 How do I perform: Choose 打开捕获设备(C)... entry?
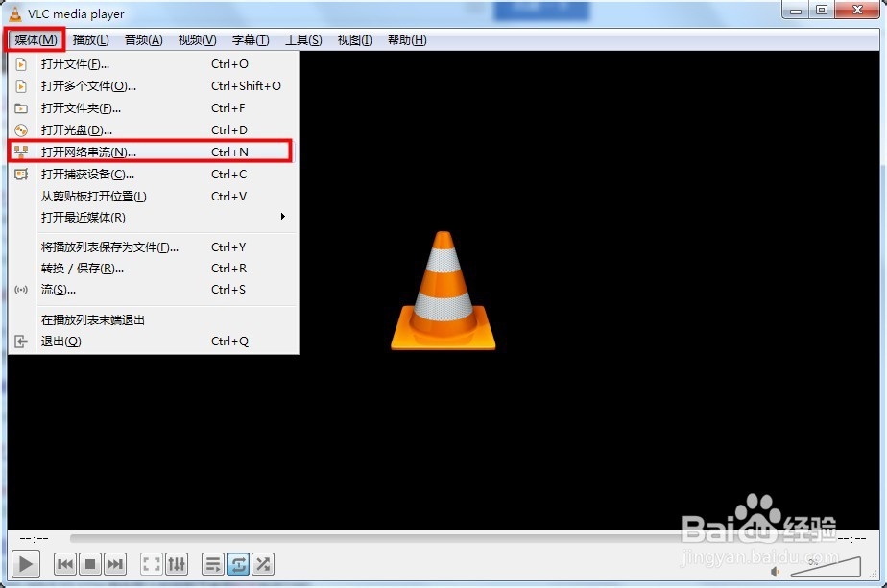coord(153,175)
